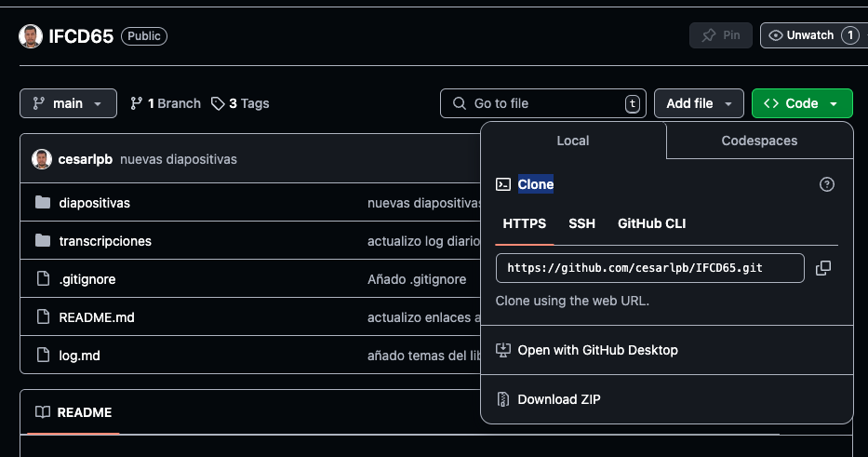Select the GitHub CLI clone tab
This screenshot has width=868, height=457.
pyautogui.click(x=651, y=223)
